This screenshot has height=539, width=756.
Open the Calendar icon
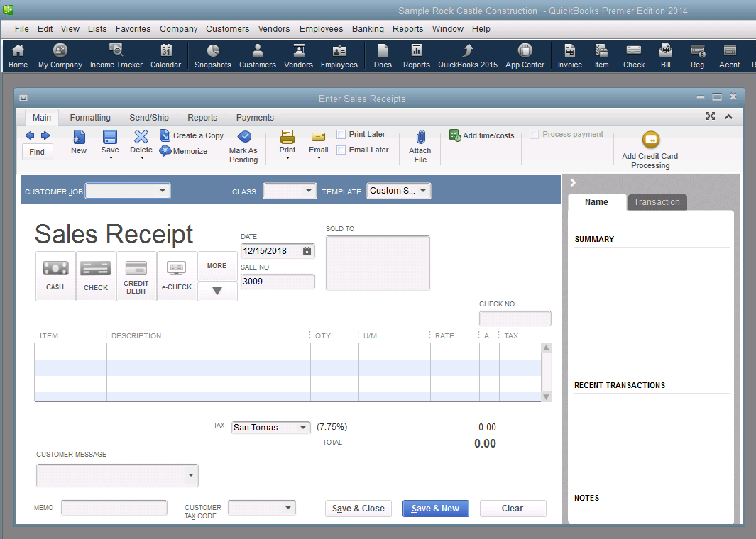[x=166, y=56]
